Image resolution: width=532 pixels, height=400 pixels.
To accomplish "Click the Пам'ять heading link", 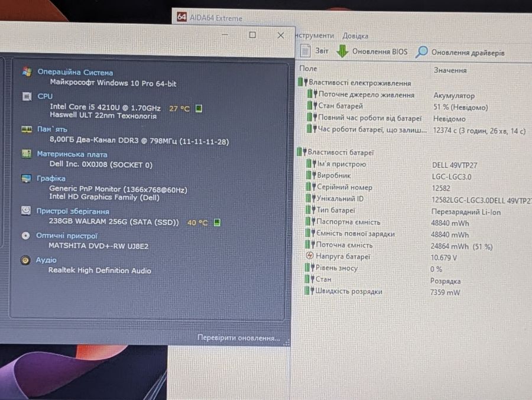I will [52, 129].
